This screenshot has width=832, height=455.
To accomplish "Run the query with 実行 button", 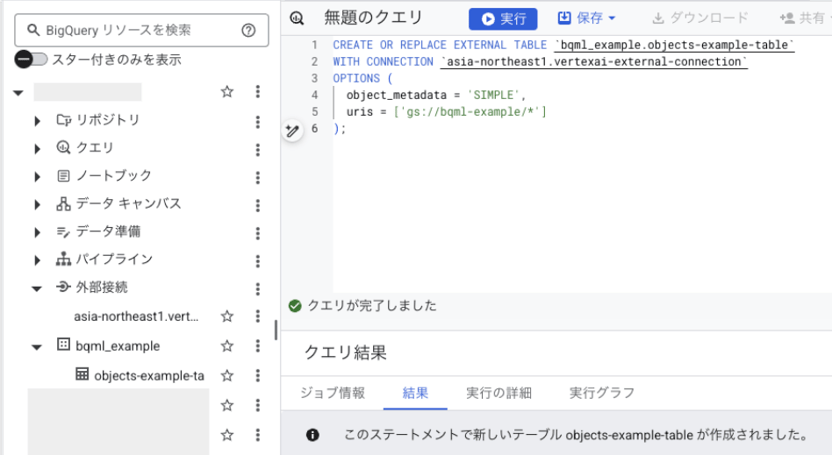I will pyautogui.click(x=503, y=19).
